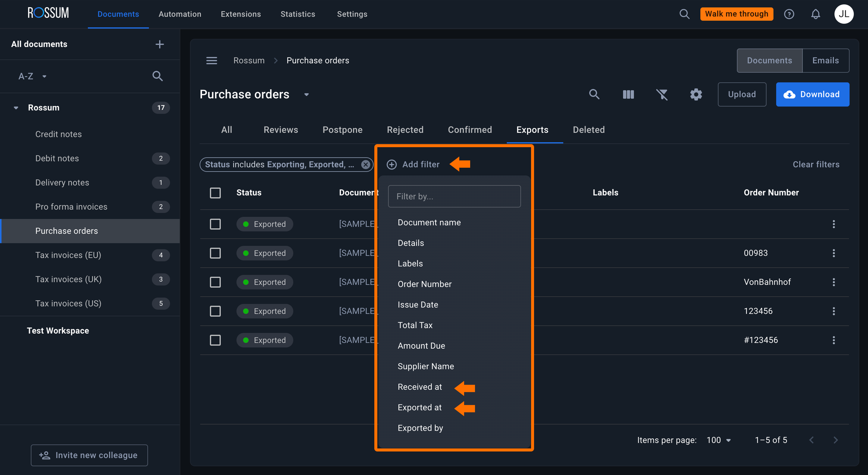Viewport: 868px width, 475px height.
Task: Click the Download button
Action: point(813,94)
